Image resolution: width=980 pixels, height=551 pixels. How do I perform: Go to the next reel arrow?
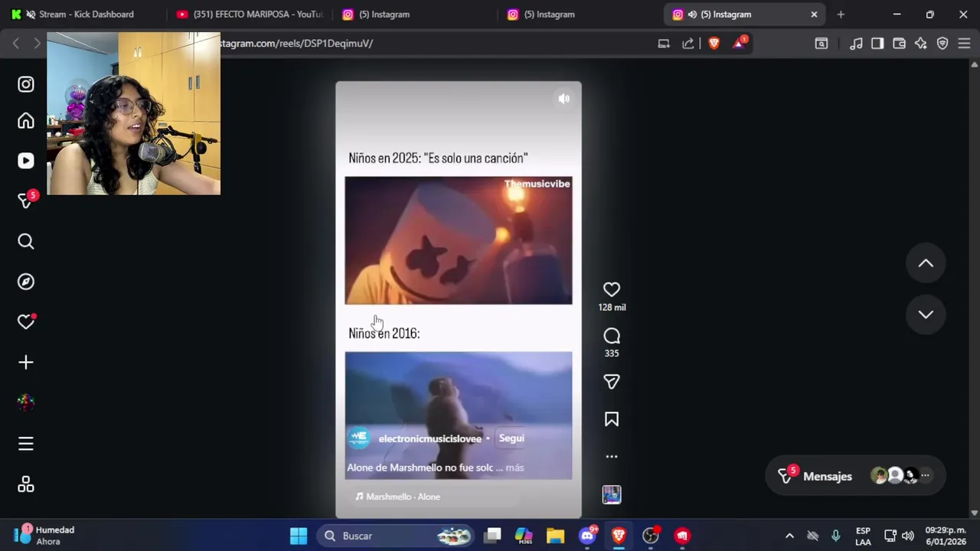(x=926, y=315)
